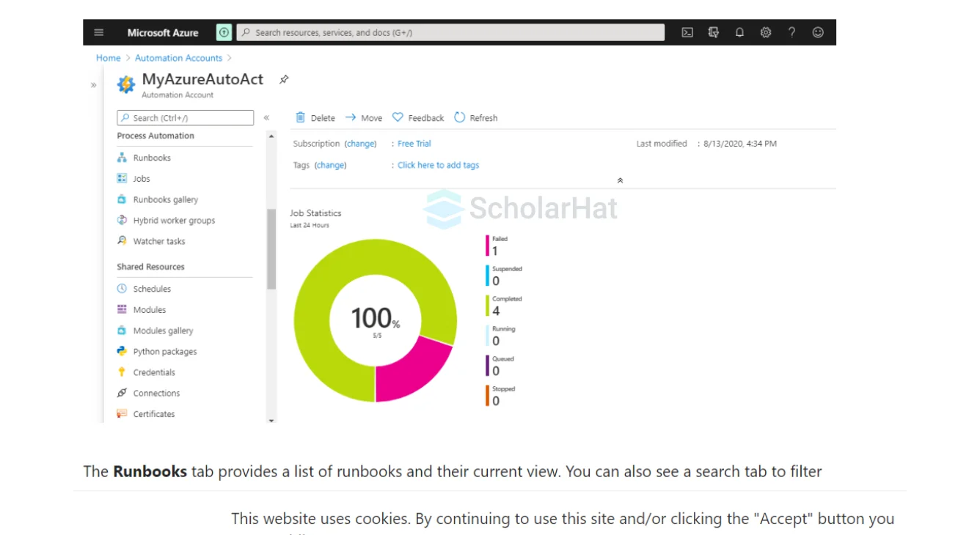
Task: Click the sidebar scrollbar thumb
Action: pos(271,249)
